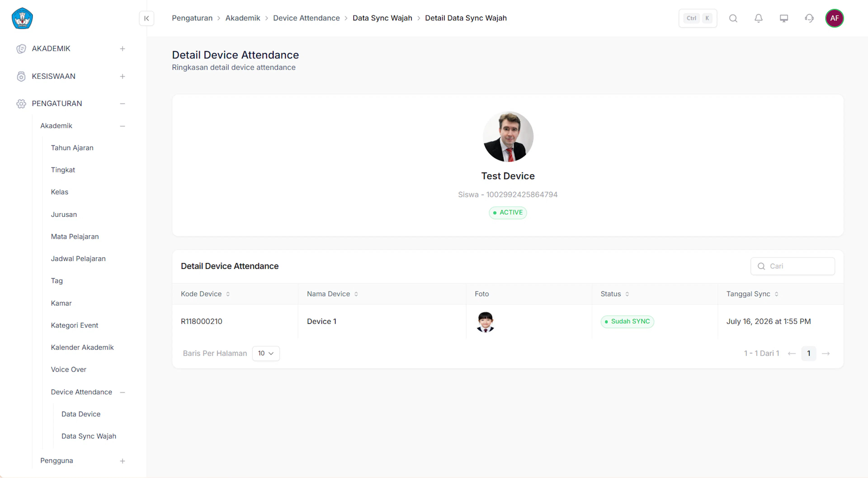Sort by Nama Device column
This screenshot has width=868, height=478.
356,294
